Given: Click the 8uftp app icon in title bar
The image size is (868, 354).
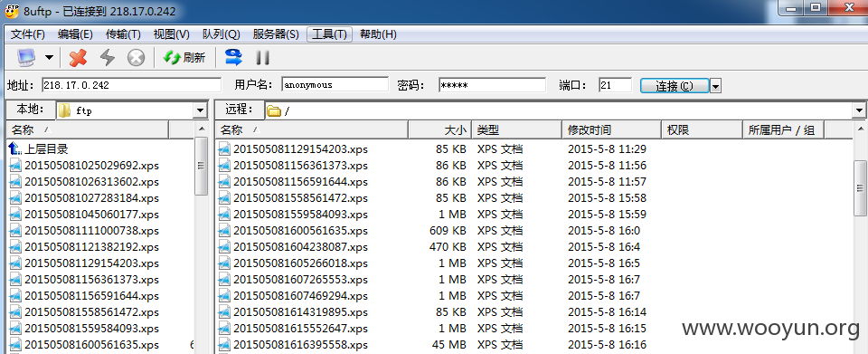Looking at the screenshot, I should point(11,10).
